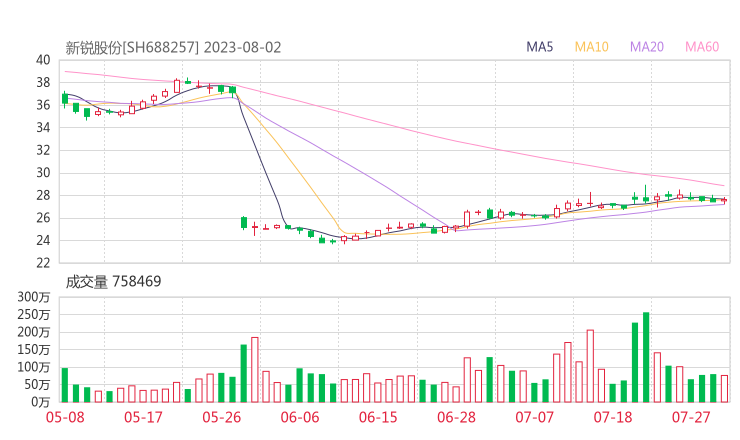Click the price axis value 38
Image resolution: width=740 pixels, height=440 pixels.
[43, 83]
